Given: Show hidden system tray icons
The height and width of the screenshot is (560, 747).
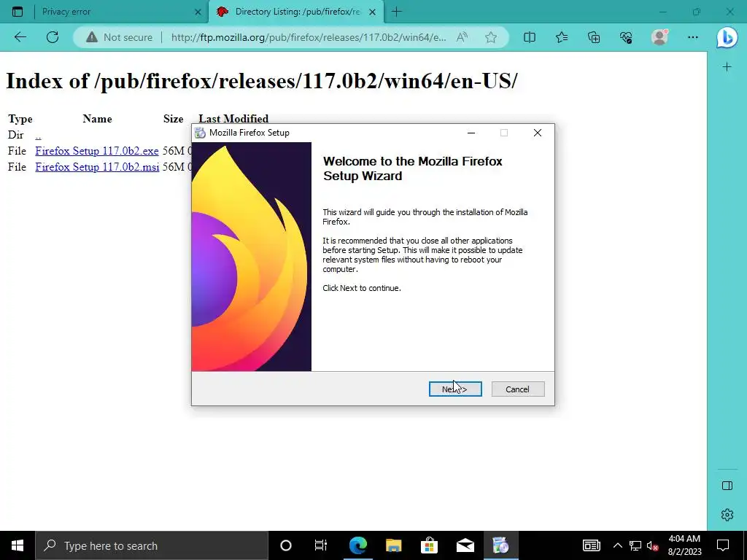Looking at the screenshot, I should pyautogui.click(x=617, y=545).
